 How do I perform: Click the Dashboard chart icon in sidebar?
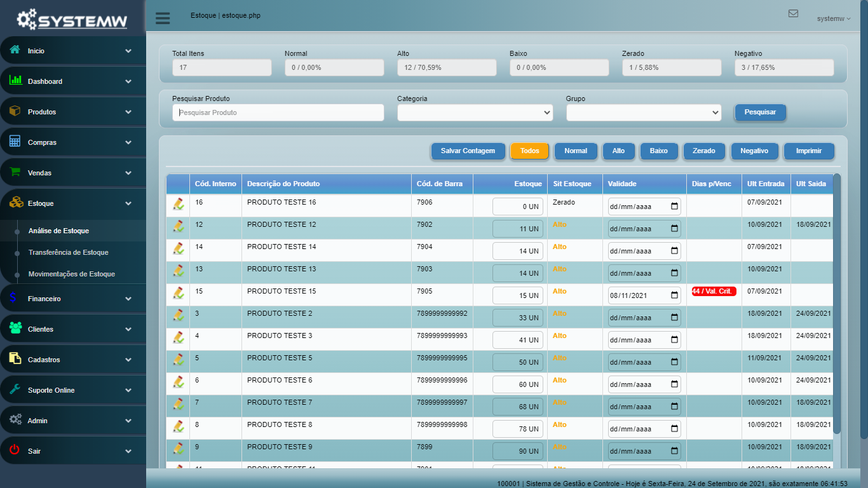tap(15, 81)
